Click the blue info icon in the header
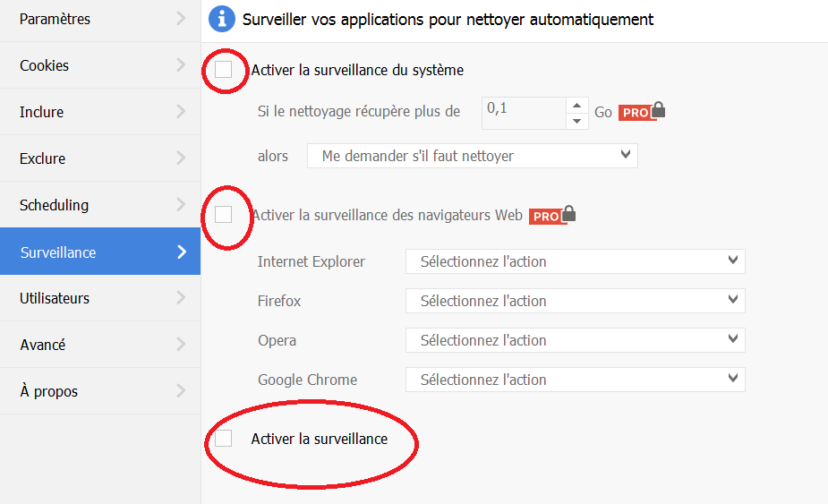 222,20
